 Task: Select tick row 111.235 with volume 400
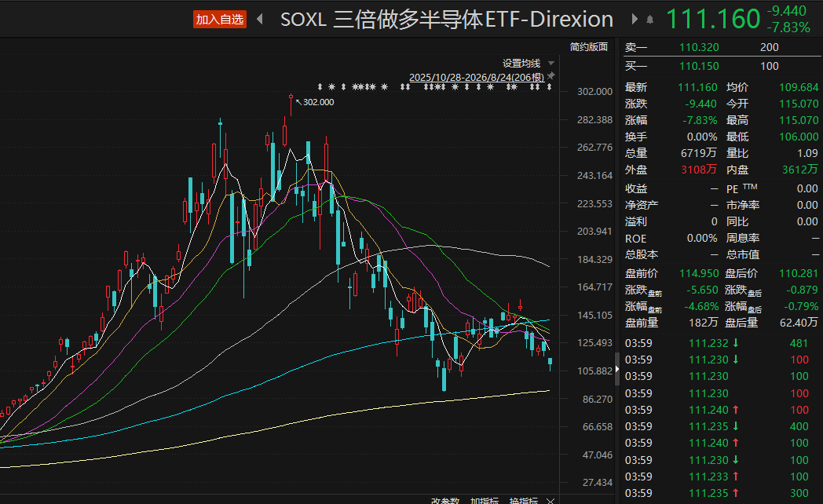722,426
